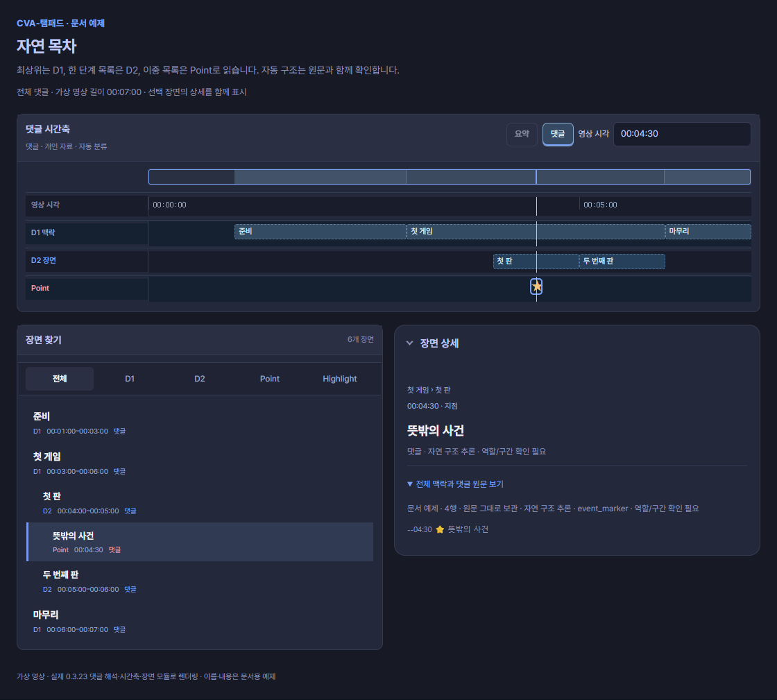This screenshot has width=777, height=700.
Task: Select the 댓글 mode button
Action: click(558, 135)
